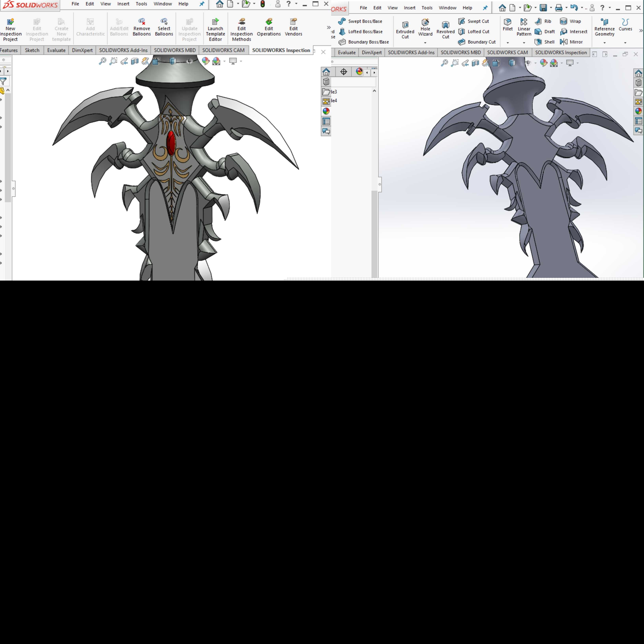Viewport: 644px width, 644px height.
Task: Zoom to fit in left window viewport
Action: [102, 61]
